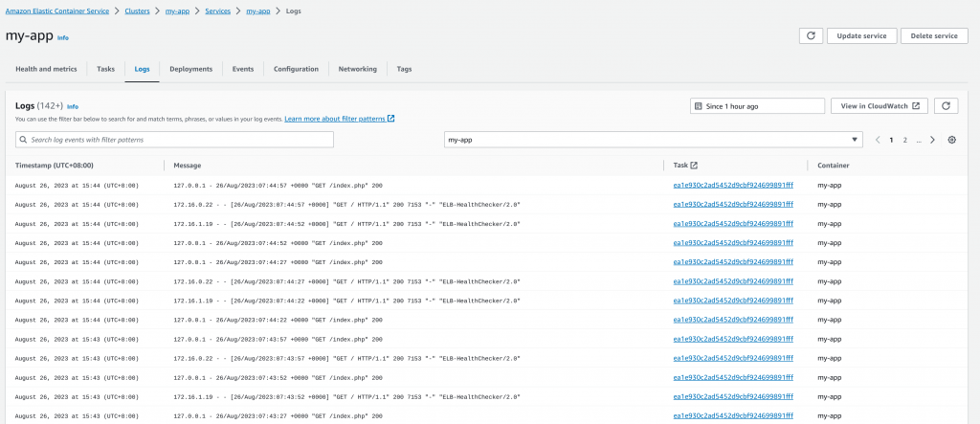The height and width of the screenshot is (424, 980).
Task: Open my-app service breadcrumb before Logs
Action: (x=258, y=11)
